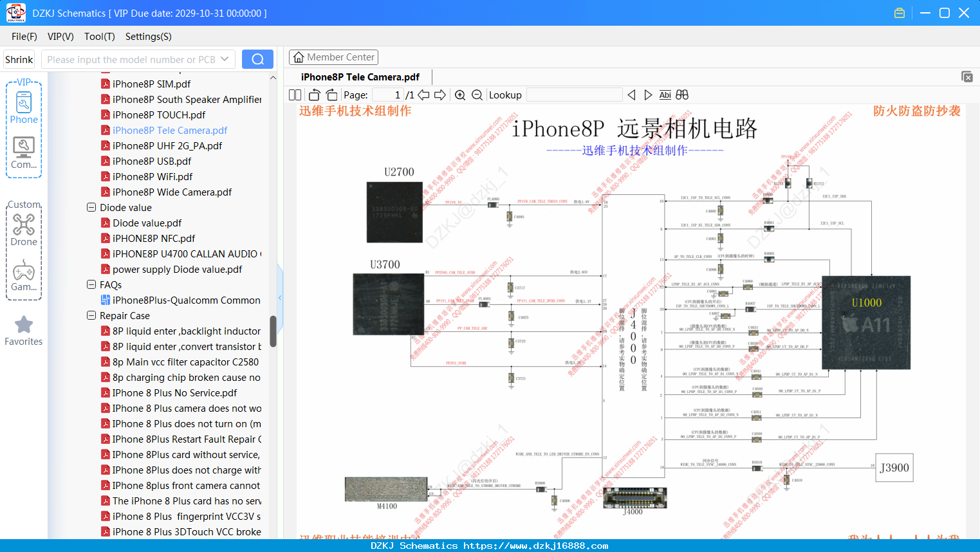Click the Member Center button
This screenshot has height=552, width=980.
[333, 57]
